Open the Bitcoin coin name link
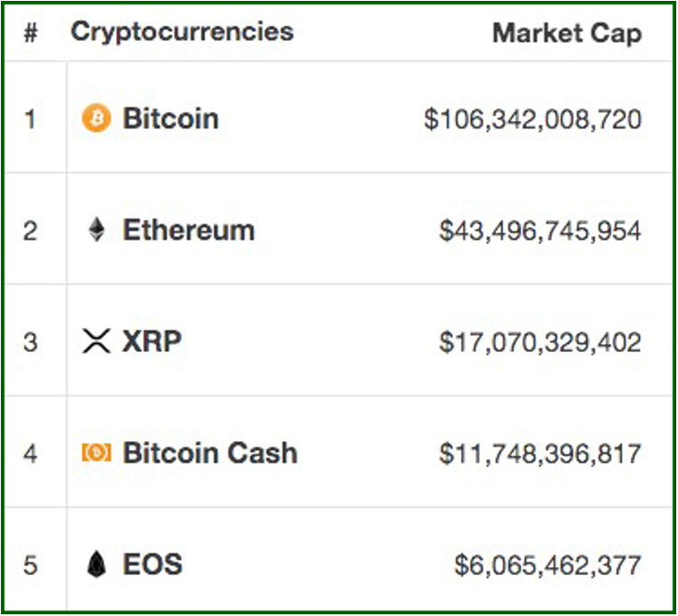The width and height of the screenshot is (678, 616). [170, 118]
